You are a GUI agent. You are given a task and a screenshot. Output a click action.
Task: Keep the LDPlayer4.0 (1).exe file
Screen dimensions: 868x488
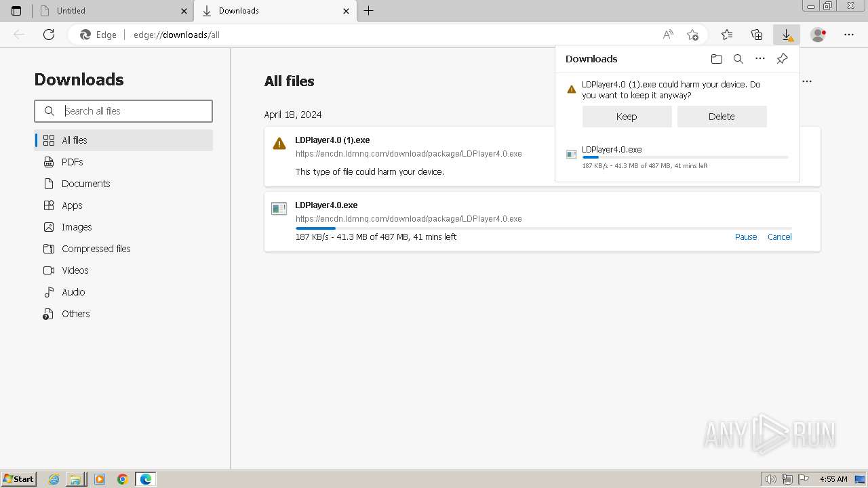pos(627,117)
